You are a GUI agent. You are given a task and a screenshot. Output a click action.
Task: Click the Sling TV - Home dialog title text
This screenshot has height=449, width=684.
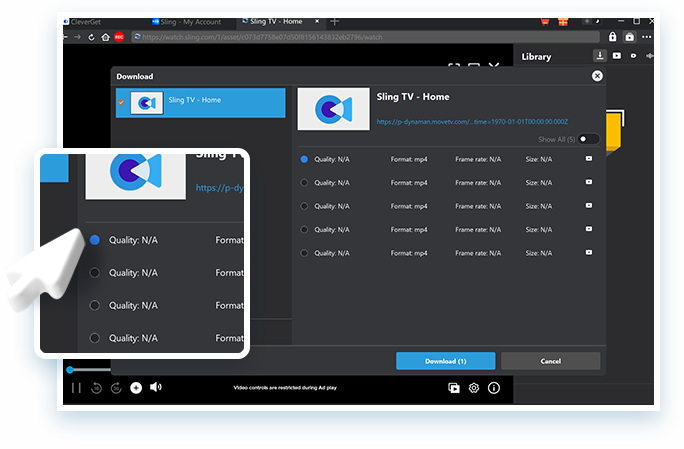(413, 97)
